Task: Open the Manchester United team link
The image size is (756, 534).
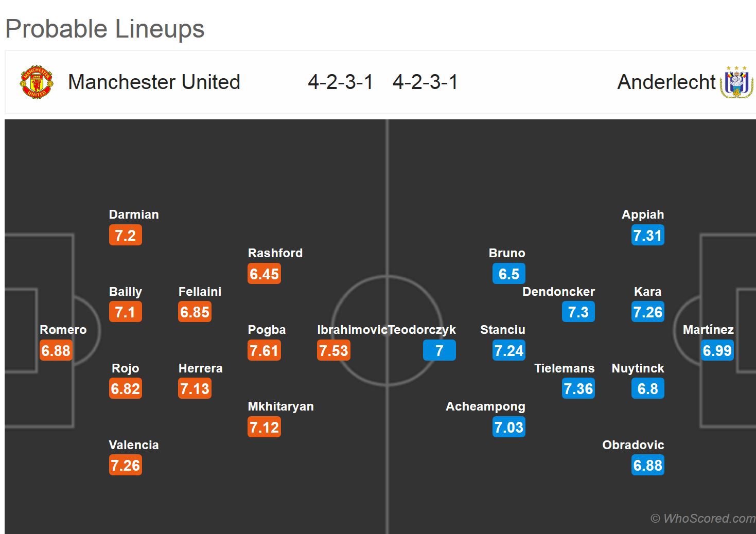Action: click(x=154, y=82)
